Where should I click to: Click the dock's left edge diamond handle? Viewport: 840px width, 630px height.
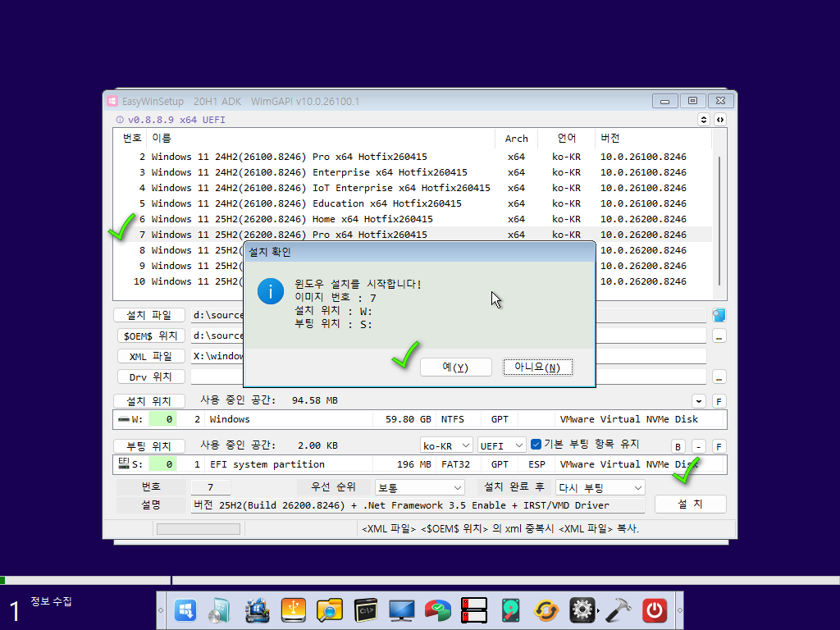pyautogui.click(x=160, y=610)
